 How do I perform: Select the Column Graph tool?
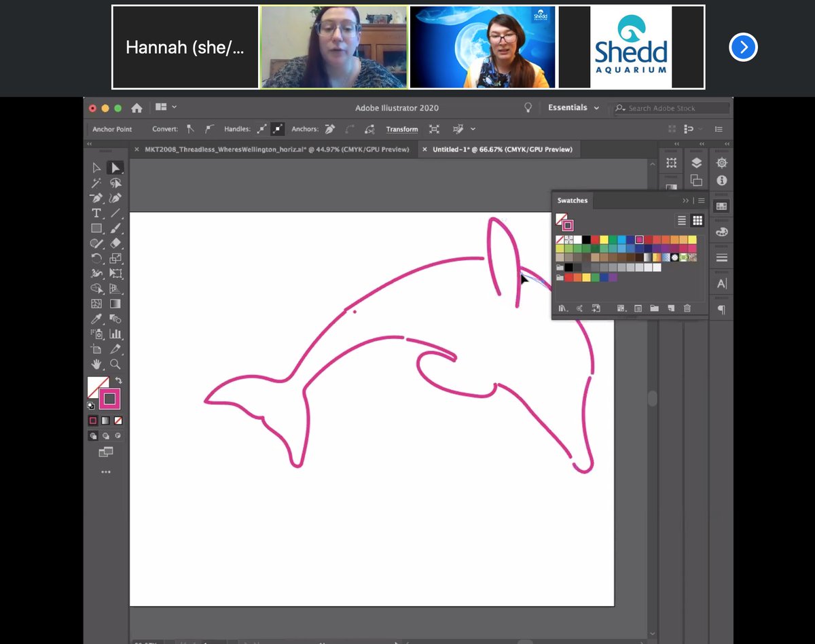coord(115,334)
